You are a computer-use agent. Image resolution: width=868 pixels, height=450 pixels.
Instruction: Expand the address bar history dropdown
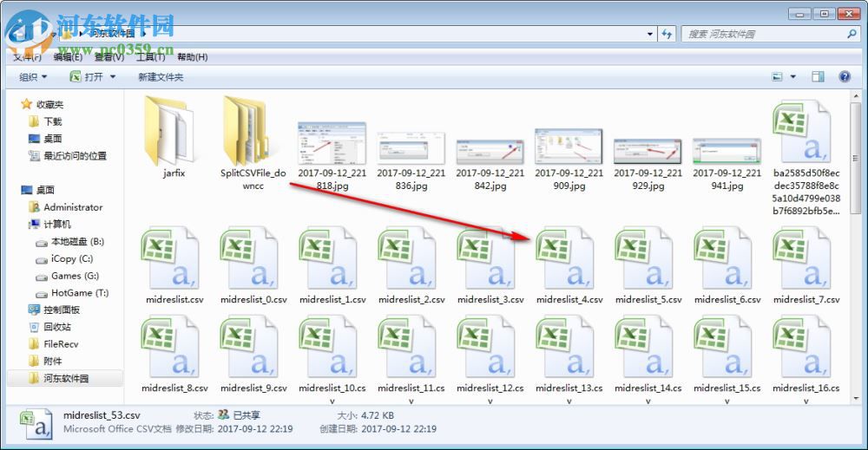coord(649,35)
